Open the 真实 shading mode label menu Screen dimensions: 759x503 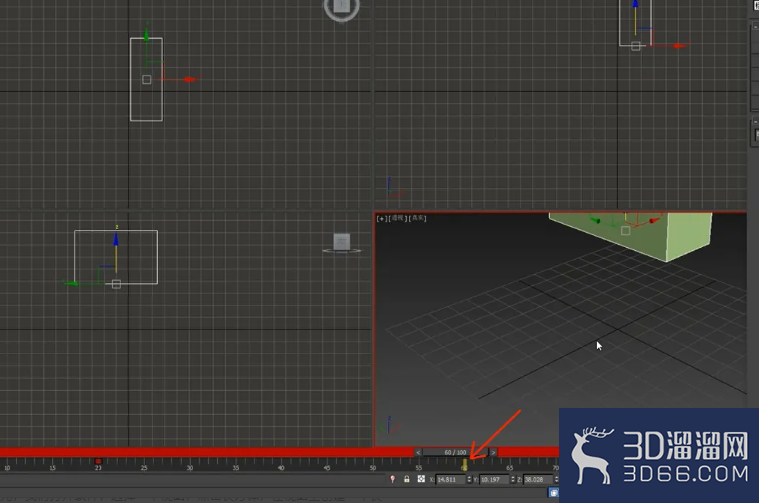[418, 218]
